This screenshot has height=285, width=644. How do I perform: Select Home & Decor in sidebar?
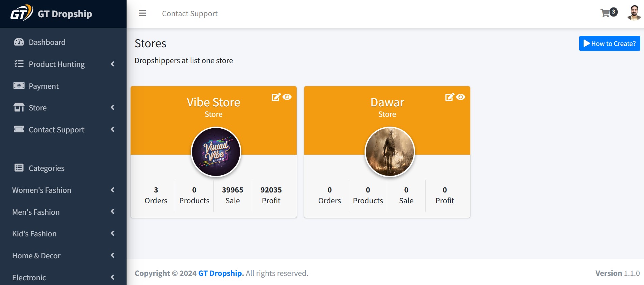click(x=36, y=256)
